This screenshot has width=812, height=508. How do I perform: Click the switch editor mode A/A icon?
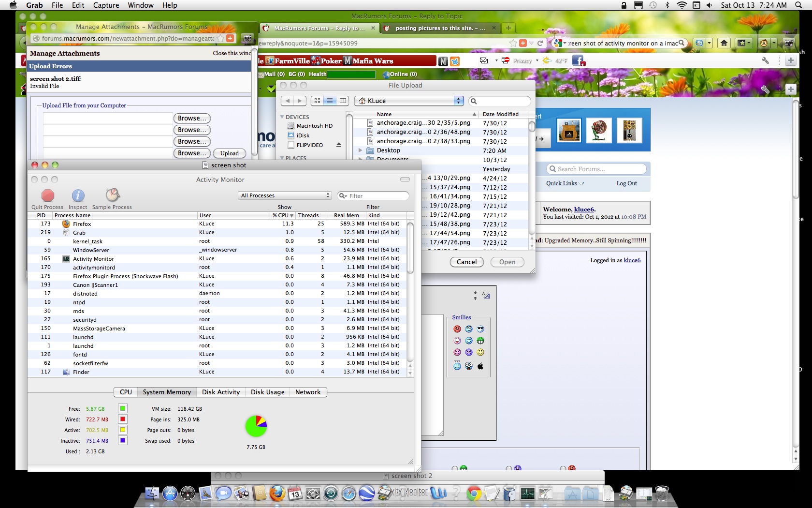click(486, 296)
